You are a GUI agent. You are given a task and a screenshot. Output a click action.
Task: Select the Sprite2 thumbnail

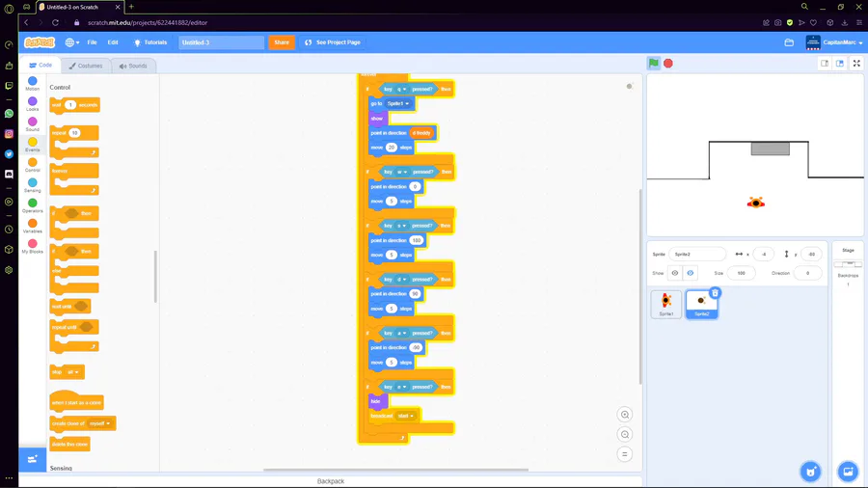tap(701, 305)
